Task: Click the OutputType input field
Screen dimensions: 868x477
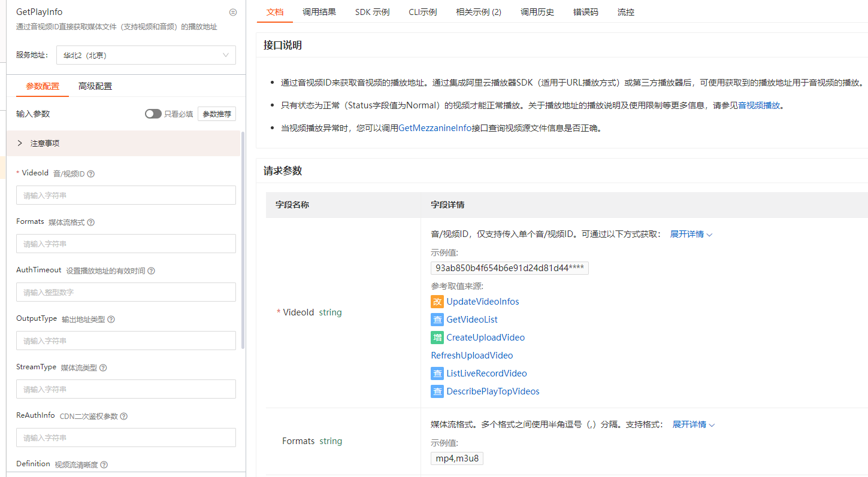Action: click(126, 341)
